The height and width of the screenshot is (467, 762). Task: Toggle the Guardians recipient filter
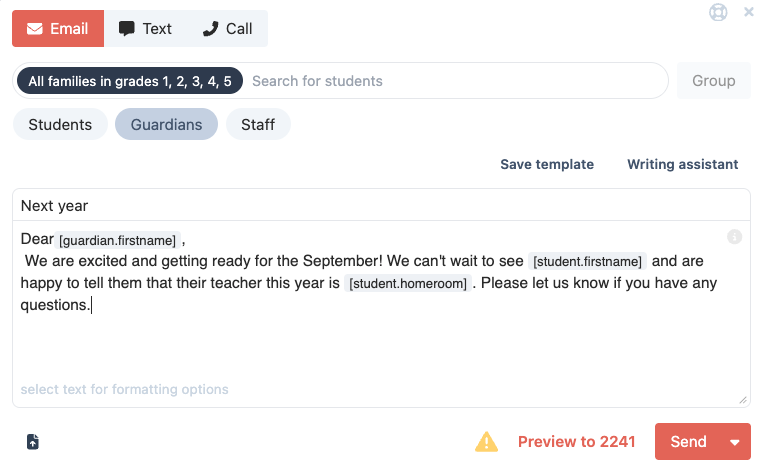click(166, 125)
